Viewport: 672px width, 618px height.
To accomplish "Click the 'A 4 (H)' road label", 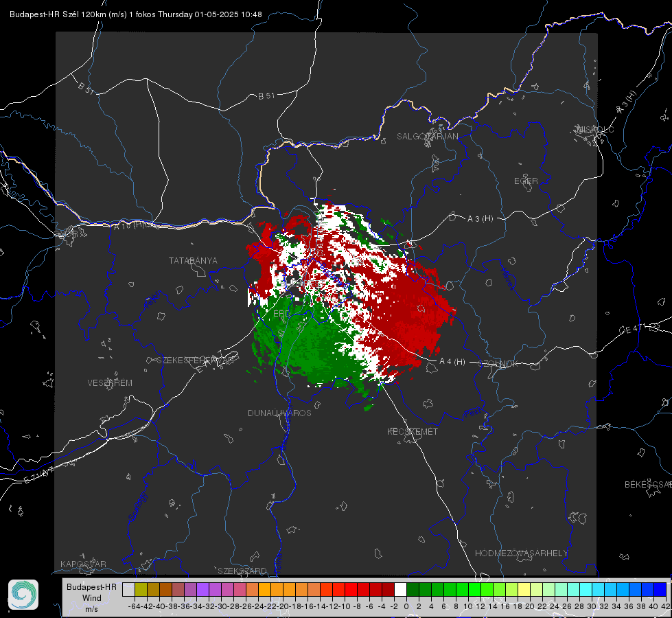I will pyautogui.click(x=452, y=362).
